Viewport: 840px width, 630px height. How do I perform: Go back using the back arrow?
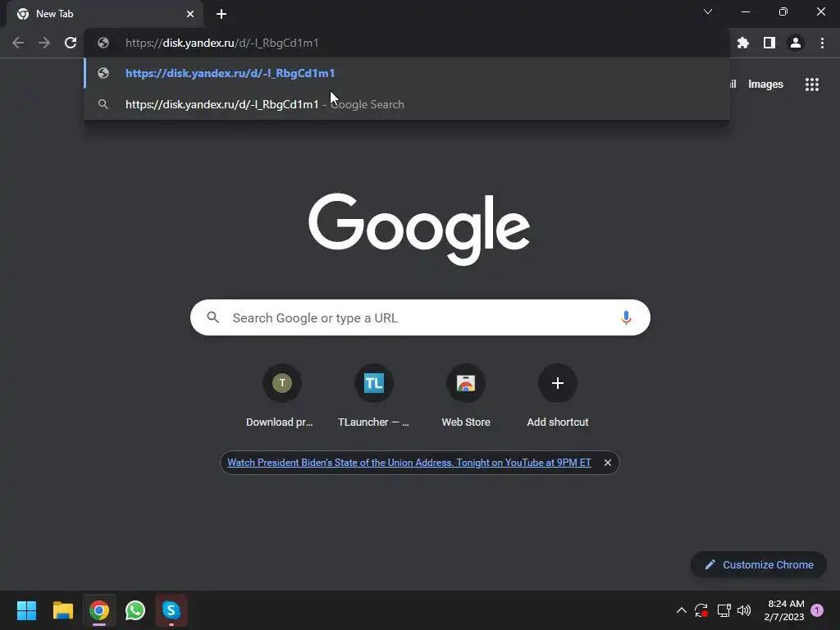pos(18,43)
